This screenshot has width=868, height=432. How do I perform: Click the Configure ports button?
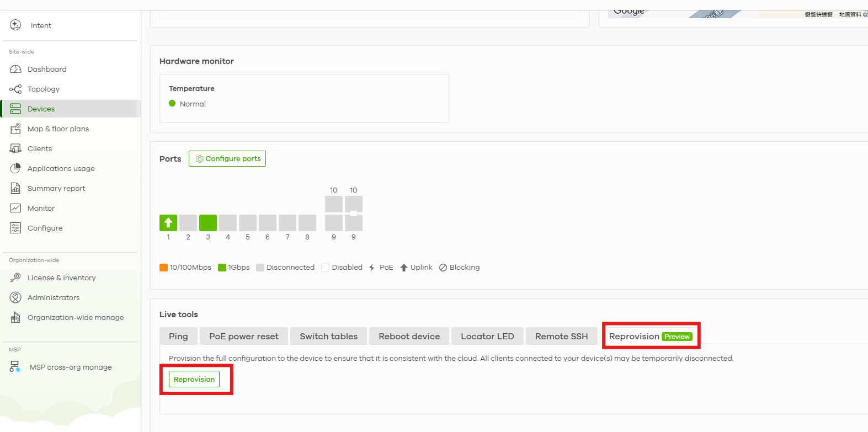[227, 158]
